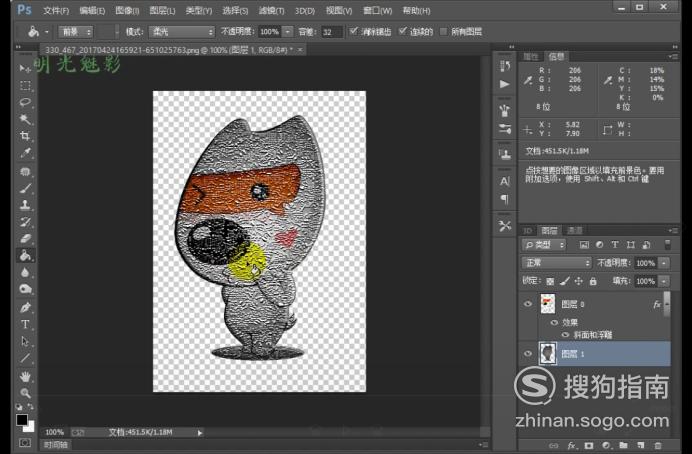Open the options bar 不透明度 slider arrow
The image size is (692, 454).
click(288, 32)
